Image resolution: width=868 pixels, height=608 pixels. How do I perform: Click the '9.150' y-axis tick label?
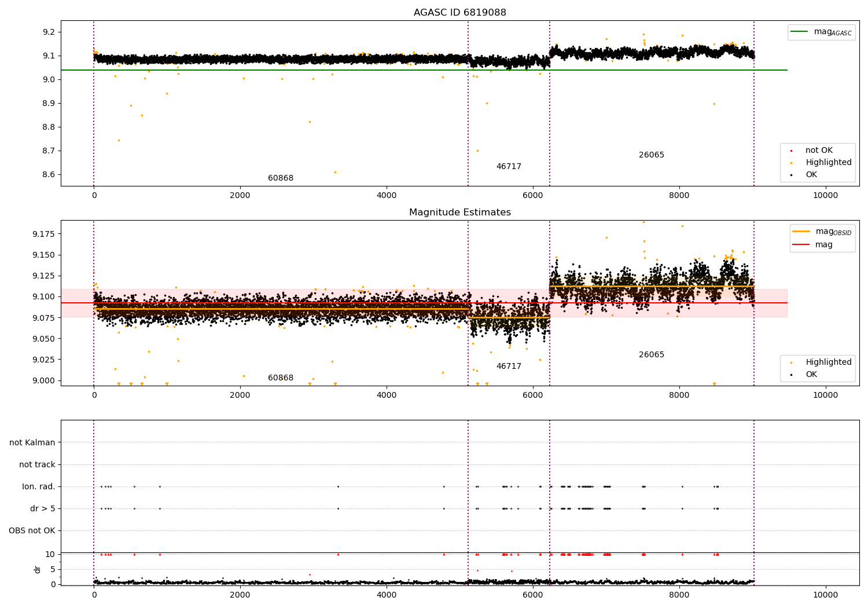tap(43, 255)
